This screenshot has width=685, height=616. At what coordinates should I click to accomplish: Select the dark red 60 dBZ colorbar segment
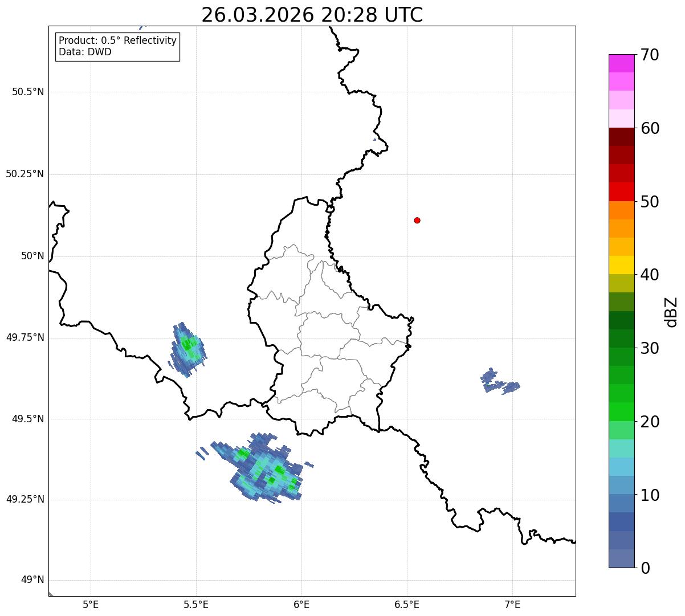(621, 137)
